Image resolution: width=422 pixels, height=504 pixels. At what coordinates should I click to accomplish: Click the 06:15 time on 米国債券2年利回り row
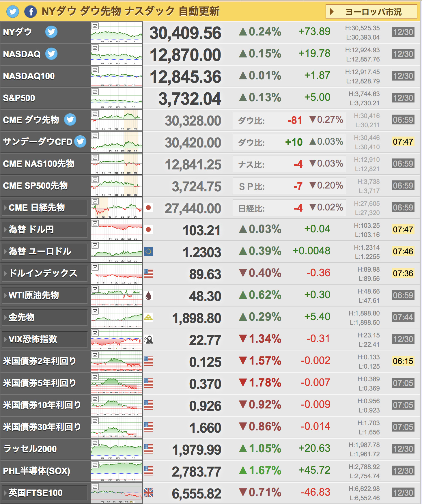(x=403, y=361)
